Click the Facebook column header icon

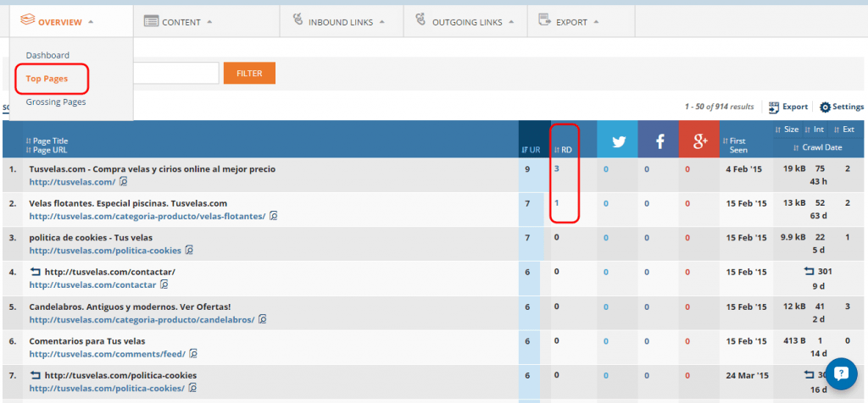click(659, 141)
